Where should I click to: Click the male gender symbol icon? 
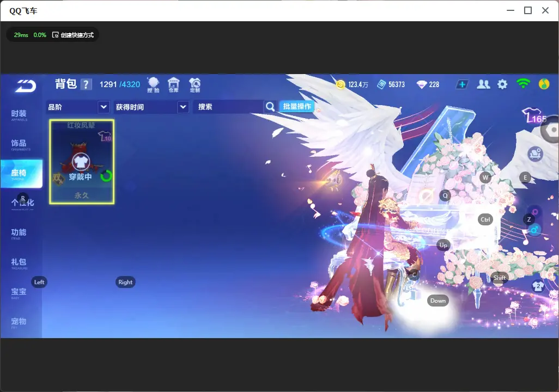pyautogui.click(x=534, y=230)
